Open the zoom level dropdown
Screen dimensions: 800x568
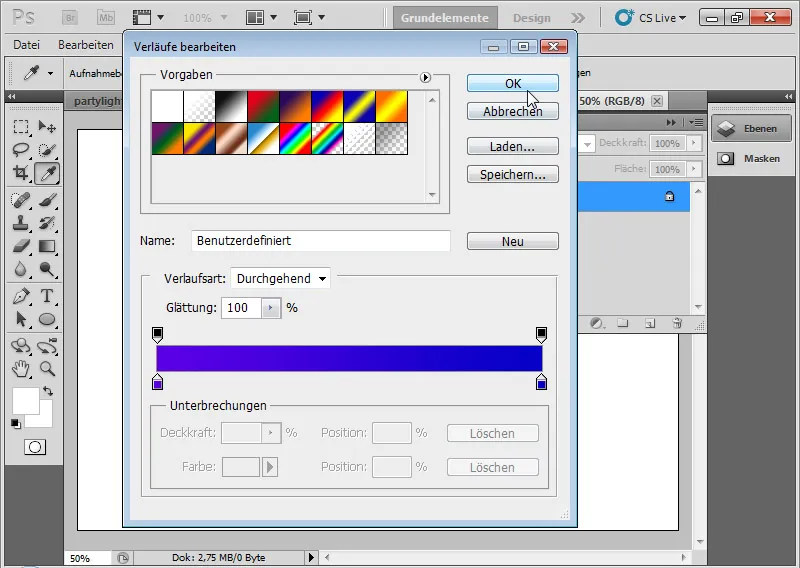click(x=223, y=18)
